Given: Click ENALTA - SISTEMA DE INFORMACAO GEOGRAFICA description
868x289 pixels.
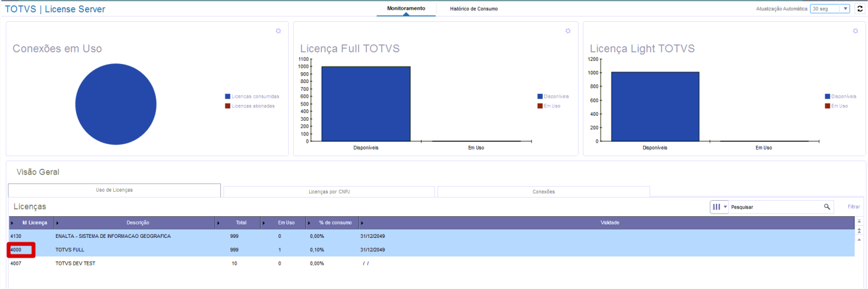Looking at the screenshot, I should (113, 236).
